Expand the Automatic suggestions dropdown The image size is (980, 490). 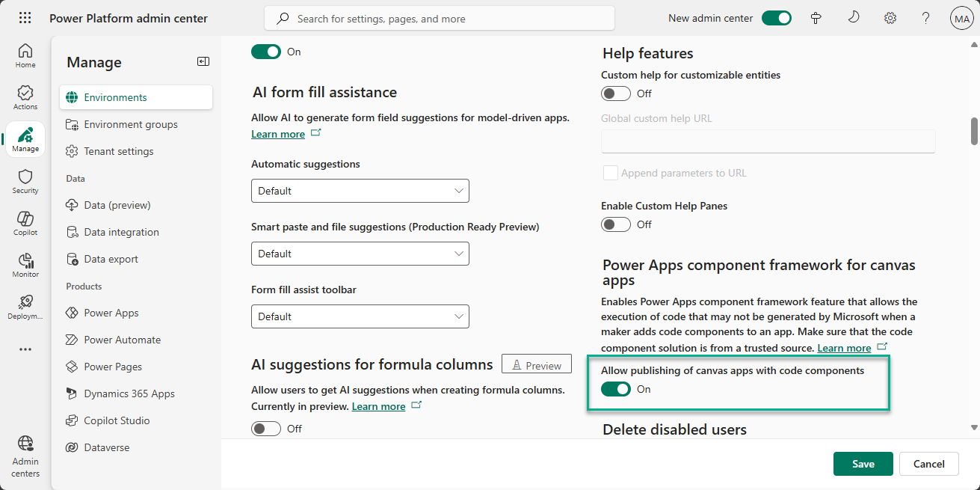tap(360, 191)
